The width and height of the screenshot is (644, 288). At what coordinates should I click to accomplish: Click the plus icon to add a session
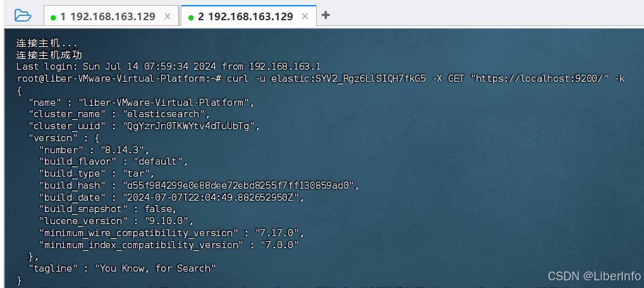tap(325, 15)
